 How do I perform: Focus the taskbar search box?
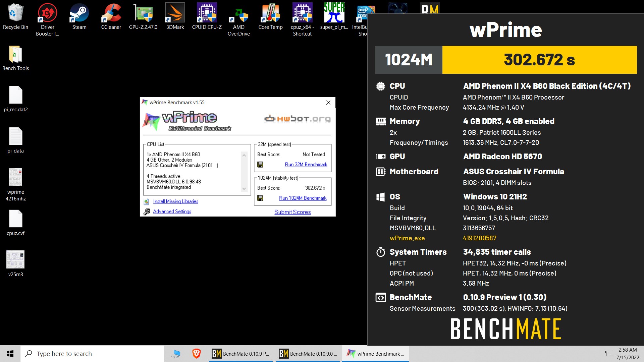pyautogui.click(x=92, y=354)
